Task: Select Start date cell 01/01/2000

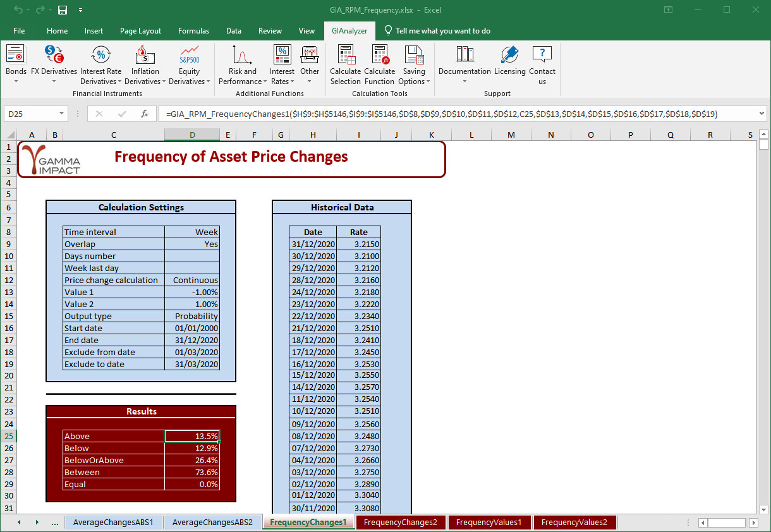Action: (192, 328)
